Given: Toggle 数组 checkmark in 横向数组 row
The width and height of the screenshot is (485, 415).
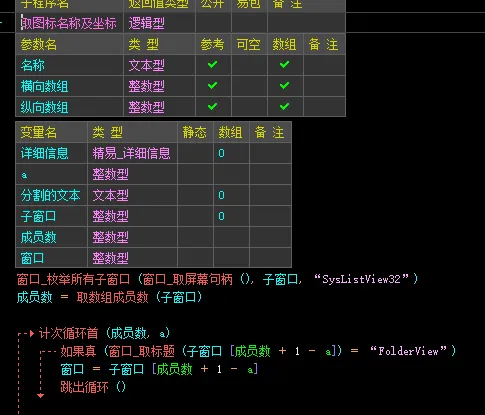Looking at the screenshot, I should [284, 86].
